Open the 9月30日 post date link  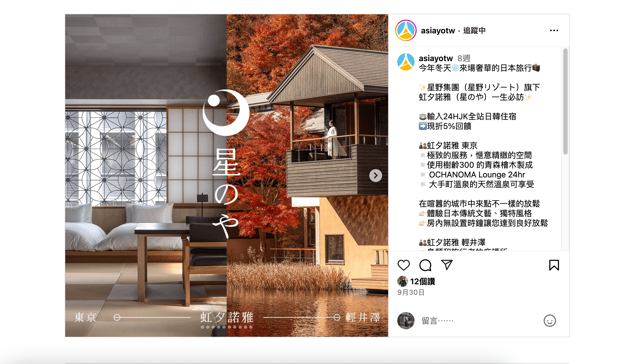[x=411, y=292]
